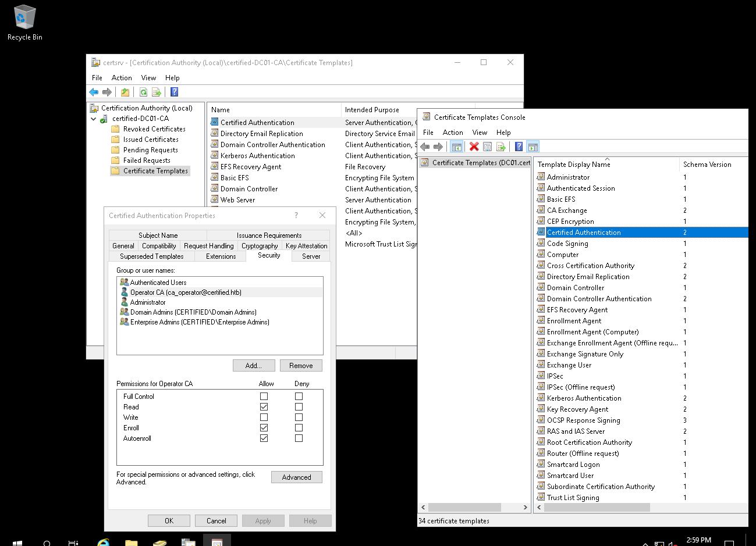Enable Full Control Allow checkbox
This screenshot has width=756, height=546.
coord(264,397)
